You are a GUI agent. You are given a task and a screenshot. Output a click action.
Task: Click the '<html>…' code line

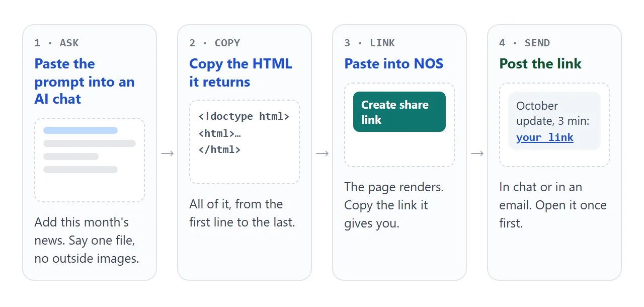click(x=220, y=133)
